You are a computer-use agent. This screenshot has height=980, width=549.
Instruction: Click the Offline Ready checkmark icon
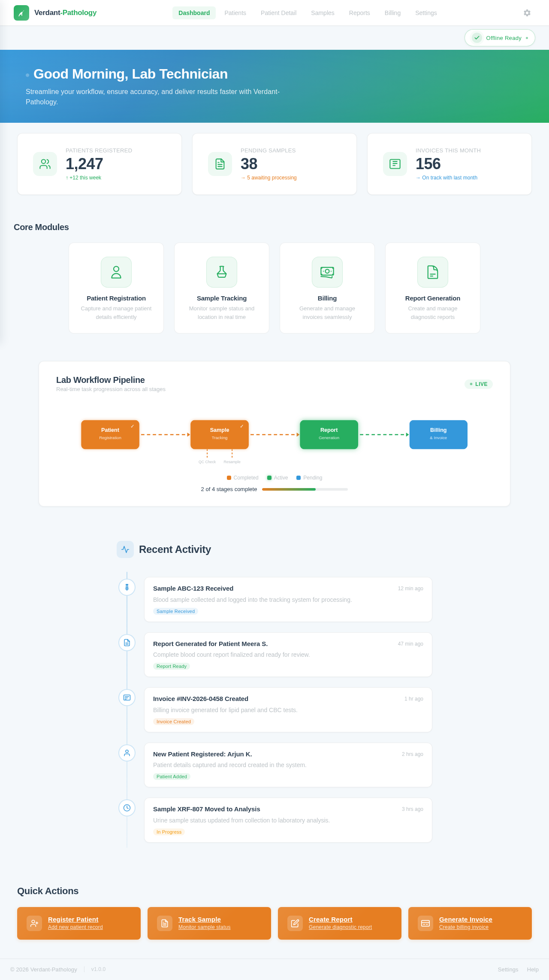[477, 38]
